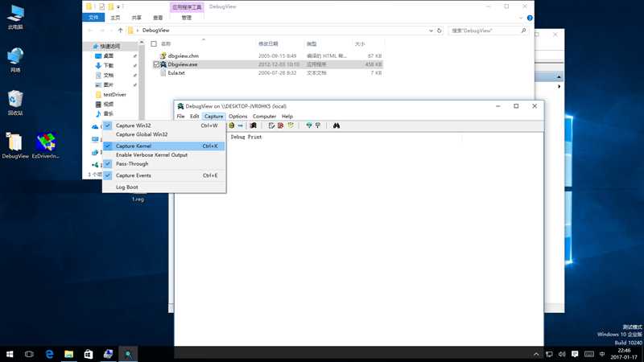Viewport: 644px width, 362px height.
Task: Open the 管理 ribbon tab in Explorer
Action: pos(187,18)
